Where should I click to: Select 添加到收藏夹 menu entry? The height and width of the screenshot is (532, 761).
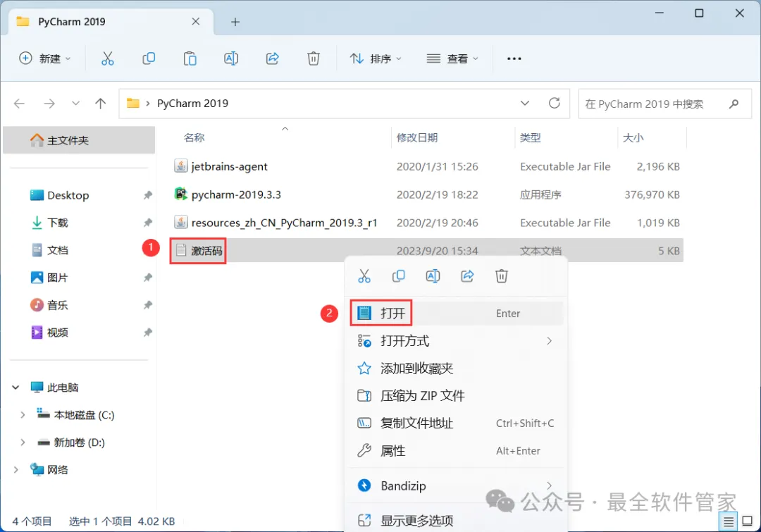point(456,369)
